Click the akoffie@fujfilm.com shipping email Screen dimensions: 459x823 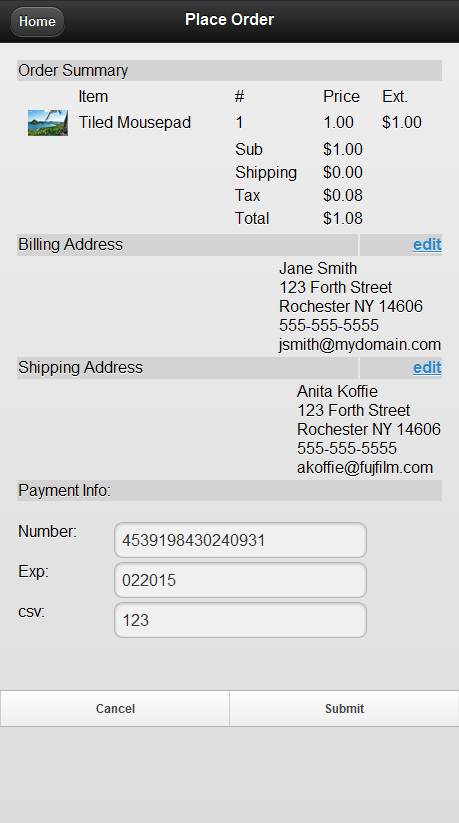tap(365, 467)
